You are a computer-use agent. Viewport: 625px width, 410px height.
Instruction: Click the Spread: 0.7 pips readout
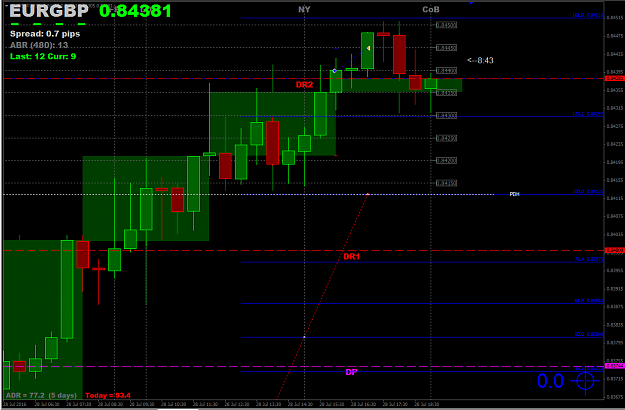[45, 34]
